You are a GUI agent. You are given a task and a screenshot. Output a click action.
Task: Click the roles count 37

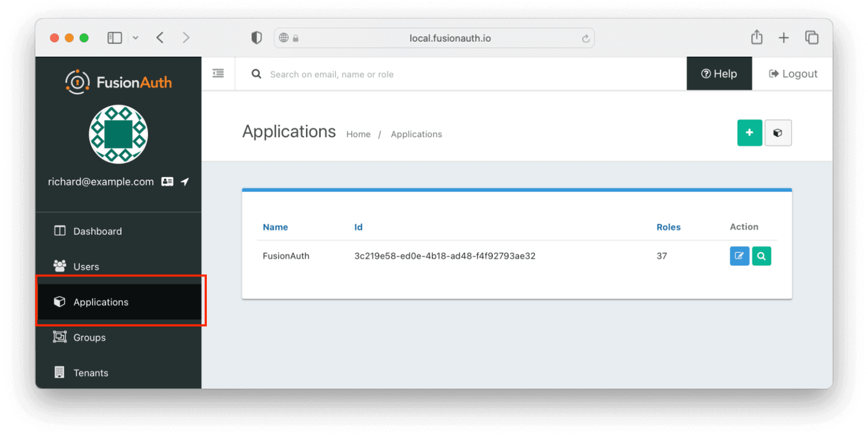pos(661,256)
